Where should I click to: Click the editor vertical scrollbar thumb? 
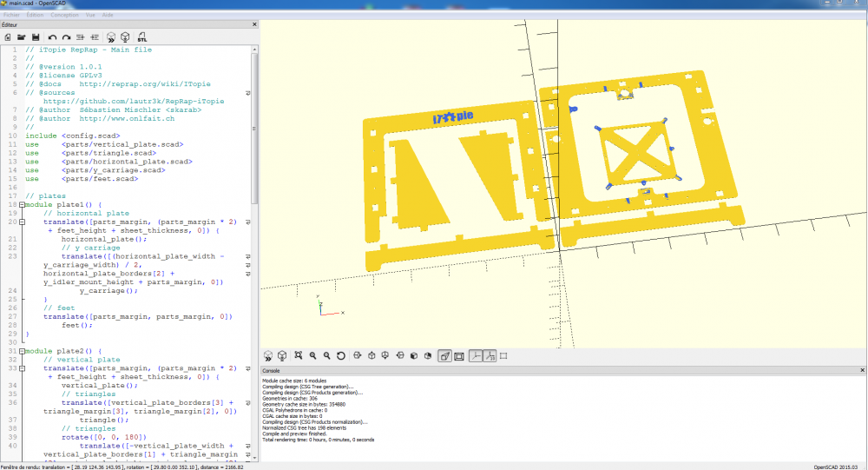pyautogui.click(x=254, y=129)
